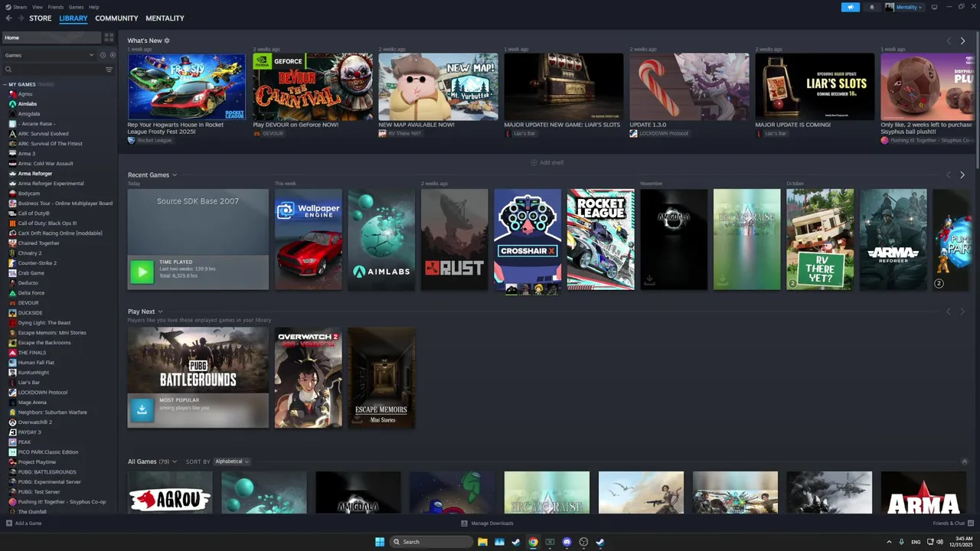980x551 pixels.
Task: Switch to the STORE tab
Action: [x=41, y=18]
